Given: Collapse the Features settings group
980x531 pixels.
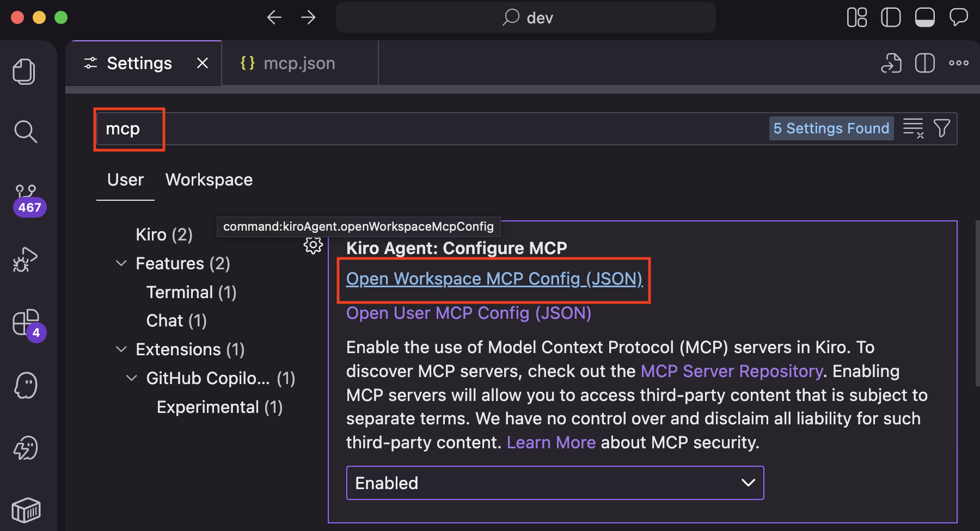Looking at the screenshot, I should click(121, 263).
